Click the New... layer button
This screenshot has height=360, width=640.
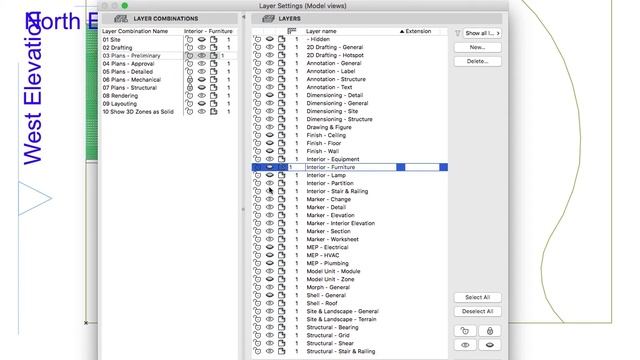pos(478,47)
